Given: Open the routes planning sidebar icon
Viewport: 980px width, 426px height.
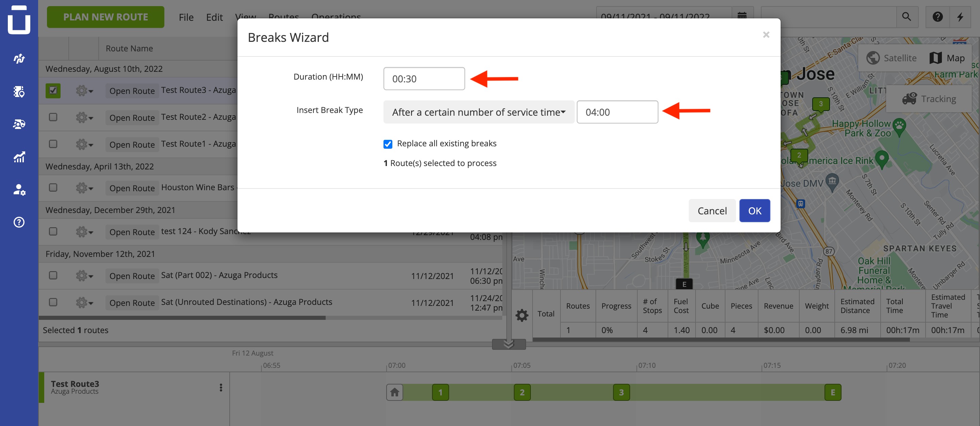Looking at the screenshot, I should click(19, 58).
